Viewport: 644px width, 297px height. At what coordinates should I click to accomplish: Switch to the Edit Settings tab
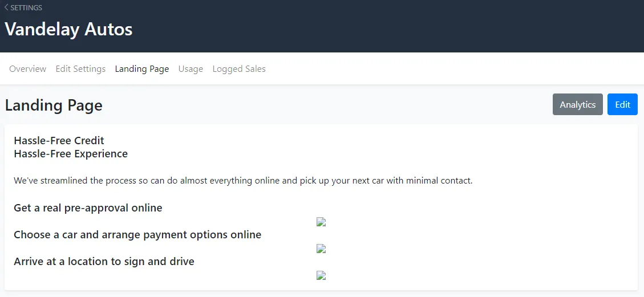coord(80,69)
